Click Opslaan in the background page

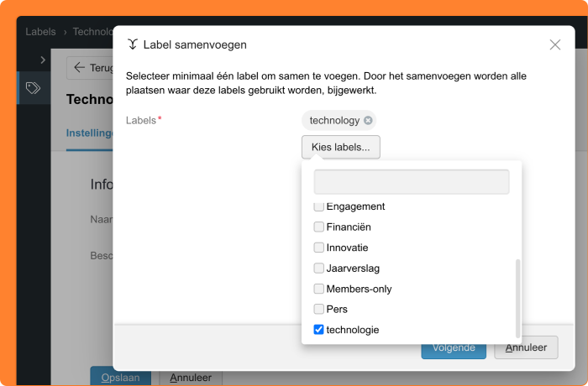[x=120, y=376]
